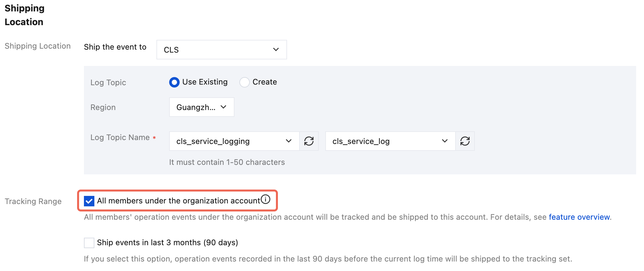Expand the Guangzhou region dropdown
The width and height of the screenshot is (644, 271).
pyautogui.click(x=201, y=107)
